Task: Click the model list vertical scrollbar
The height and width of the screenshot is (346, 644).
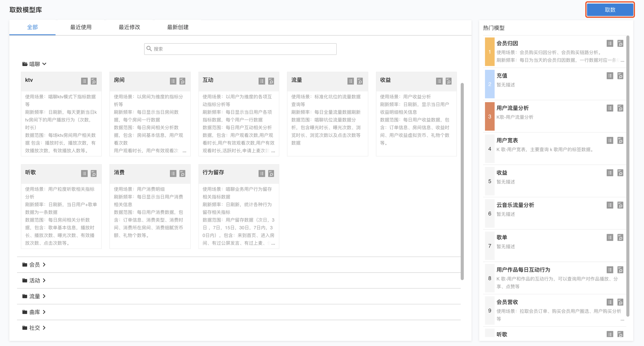Action: pos(462,181)
